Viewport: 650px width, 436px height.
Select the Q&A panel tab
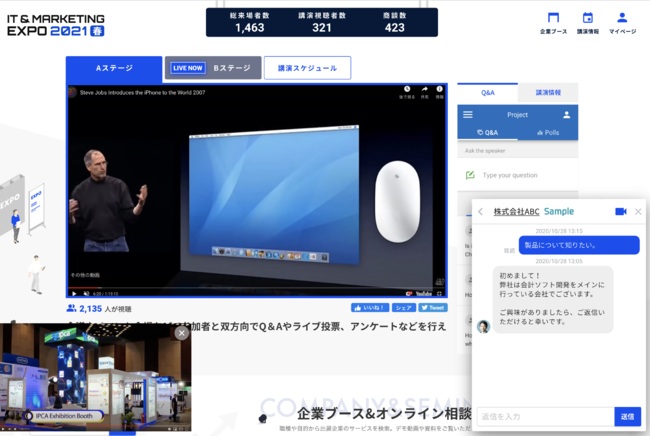point(488,93)
